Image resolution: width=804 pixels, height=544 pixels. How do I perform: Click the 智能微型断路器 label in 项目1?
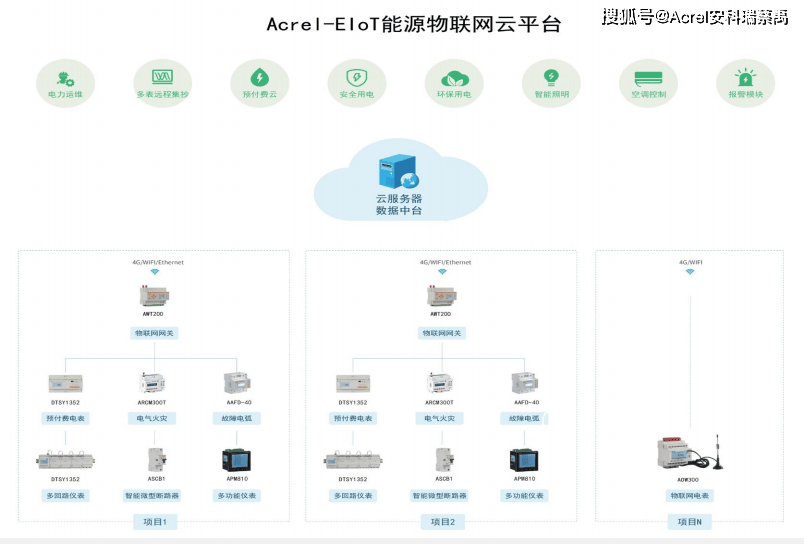(152, 496)
